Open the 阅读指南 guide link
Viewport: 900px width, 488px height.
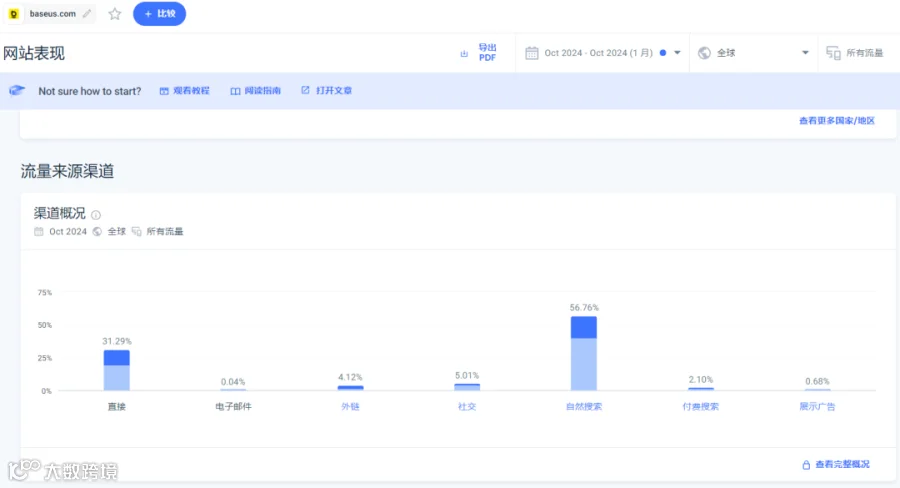coord(256,91)
